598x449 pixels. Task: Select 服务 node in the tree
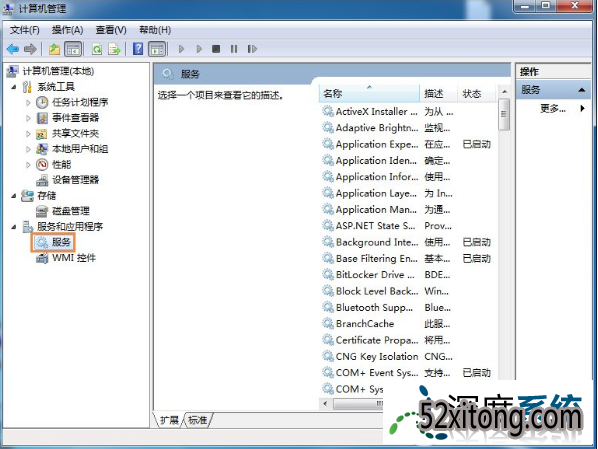(x=61, y=242)
